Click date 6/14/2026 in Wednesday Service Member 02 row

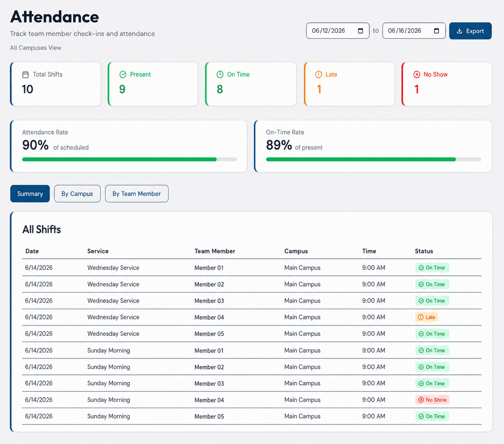coord(39,284)
